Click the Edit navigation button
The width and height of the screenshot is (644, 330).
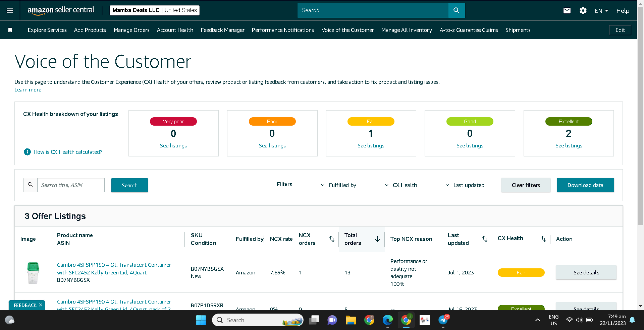click(x=620, y=30)
